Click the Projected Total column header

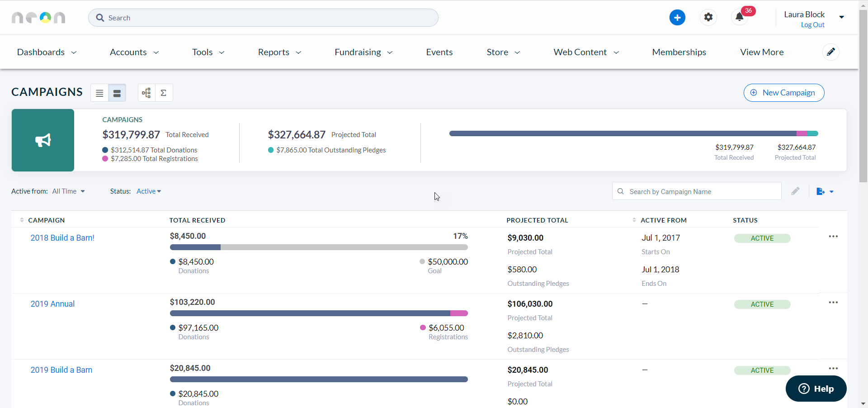[537, 220]
